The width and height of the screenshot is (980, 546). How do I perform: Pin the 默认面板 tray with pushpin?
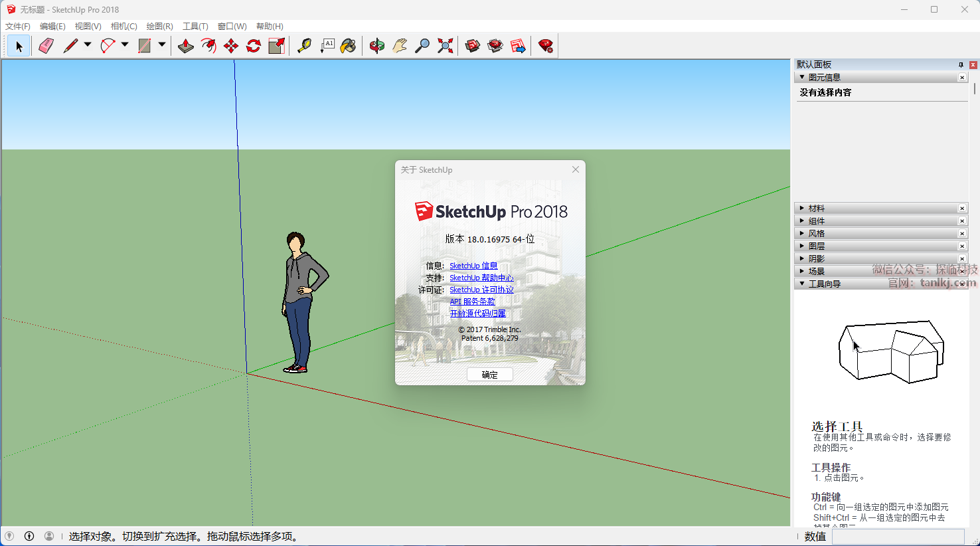[x=961, y=64]
